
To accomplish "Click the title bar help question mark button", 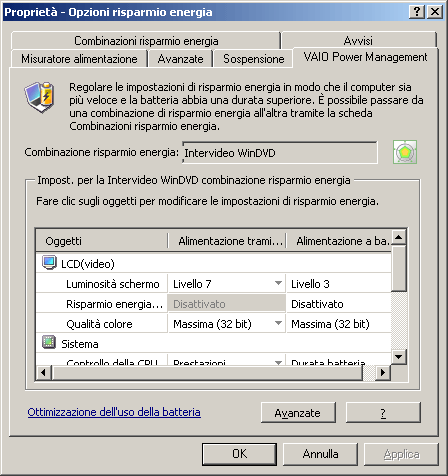I will pos(417,12).
